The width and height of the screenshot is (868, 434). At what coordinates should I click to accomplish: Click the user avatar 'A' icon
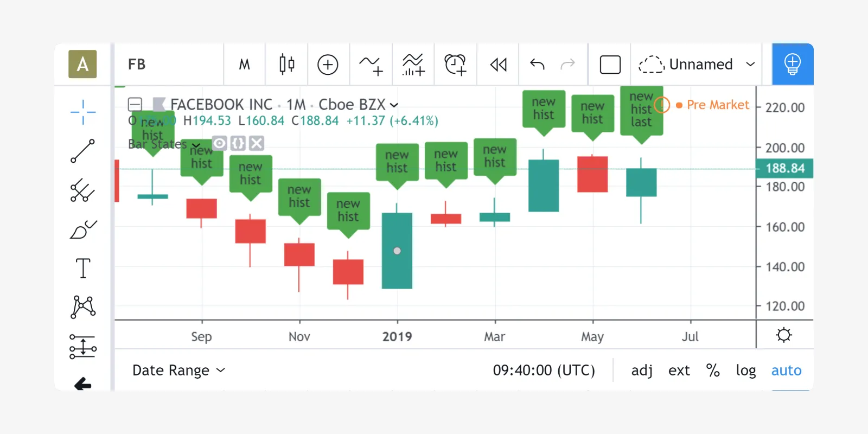tap(82, 64)
